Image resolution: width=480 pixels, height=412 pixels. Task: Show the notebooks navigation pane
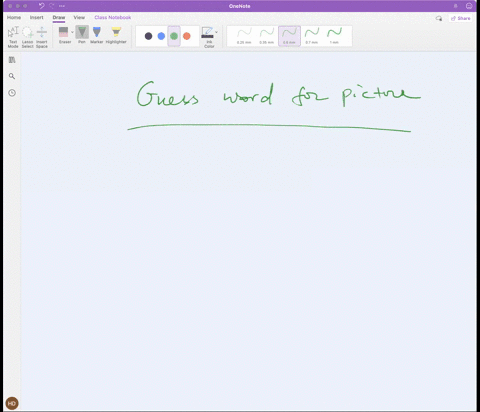click(12, 60)
